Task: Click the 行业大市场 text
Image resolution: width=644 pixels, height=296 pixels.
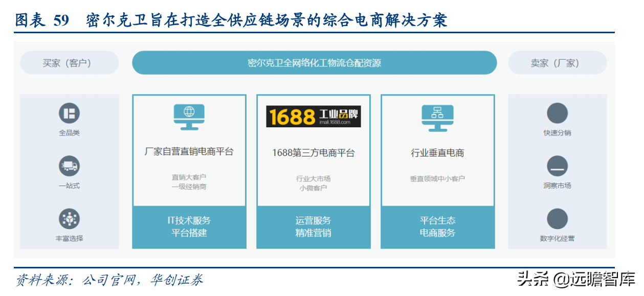Action: (x=314, y=178)
